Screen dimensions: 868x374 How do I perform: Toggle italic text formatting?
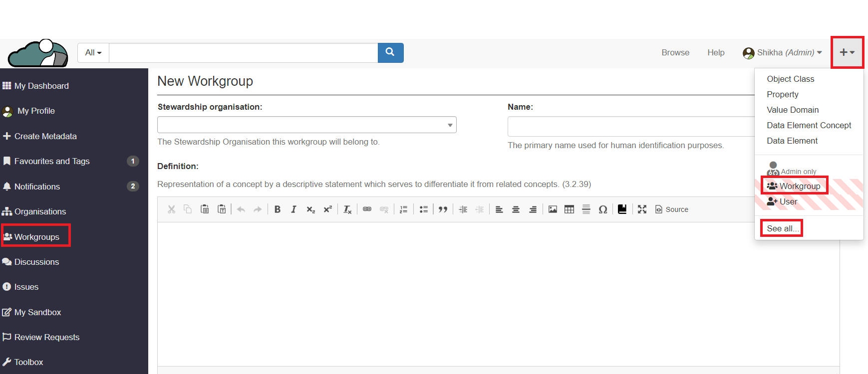click(x=293, y=209)
